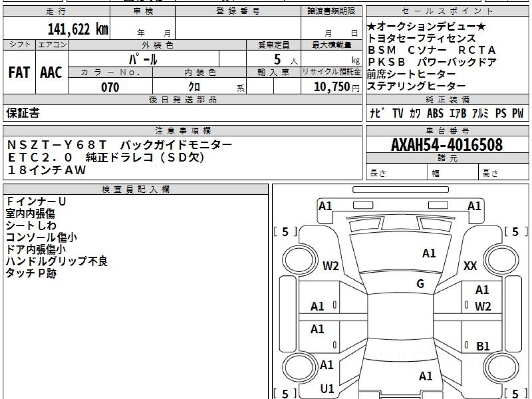Click the 最大積載量 header
Screen dimensions: 532x399
[x=331, y=45]
